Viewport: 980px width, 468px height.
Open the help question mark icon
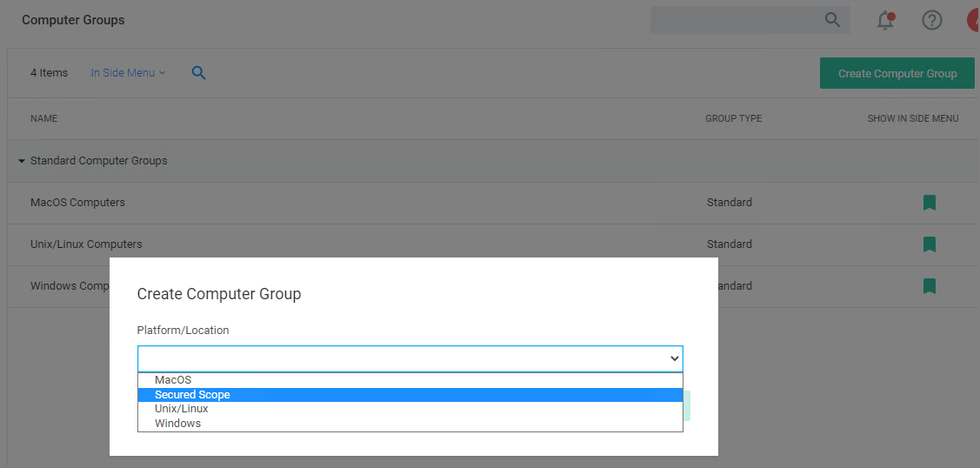tap(932, 20)
